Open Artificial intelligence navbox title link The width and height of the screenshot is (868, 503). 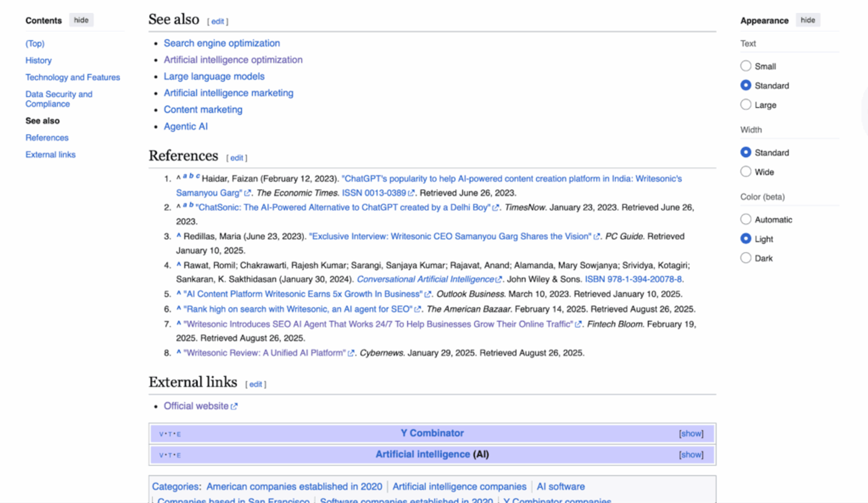[423, 454]
